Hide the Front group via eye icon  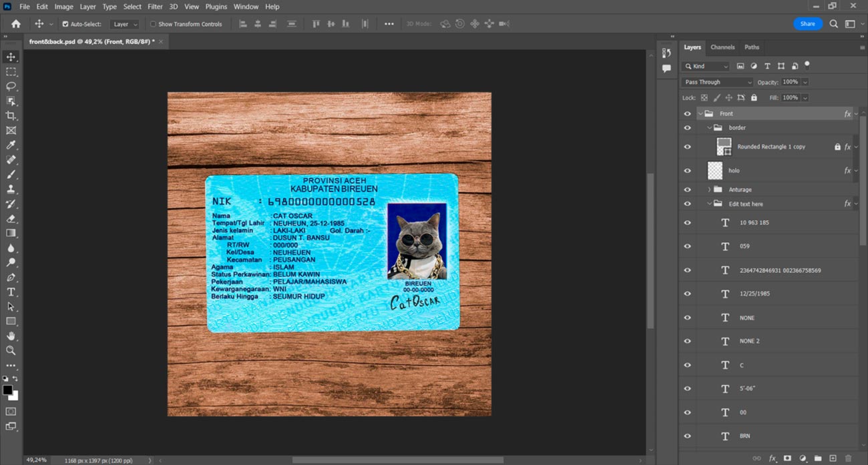[x=687, y=114]
